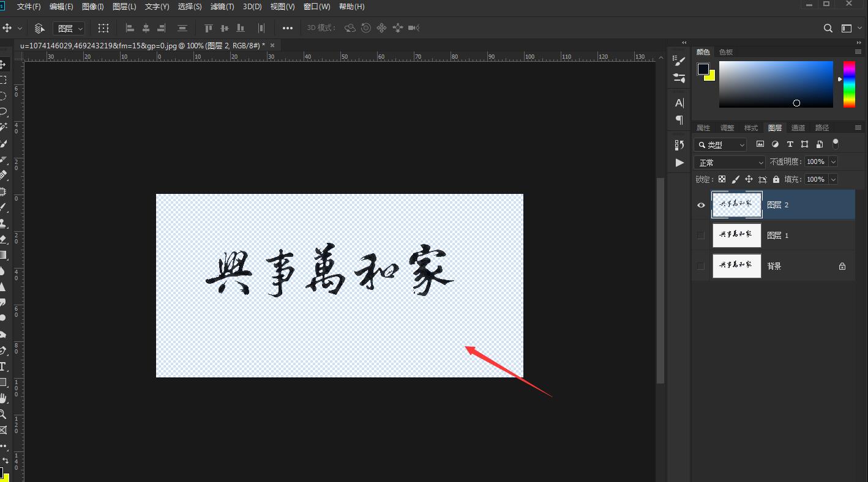Click the 图层 1 layer thumbnail
The width and height of the screenshot is (868, 482).
tap(736, 235)
